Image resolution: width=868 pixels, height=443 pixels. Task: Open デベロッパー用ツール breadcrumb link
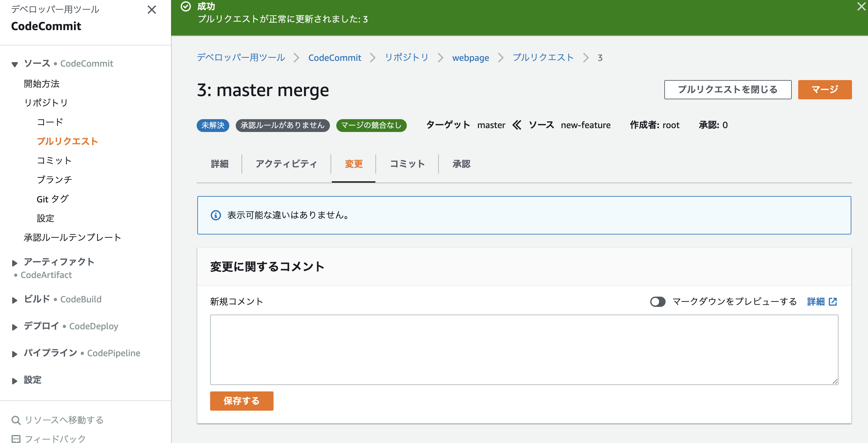[x=241, y=58]
